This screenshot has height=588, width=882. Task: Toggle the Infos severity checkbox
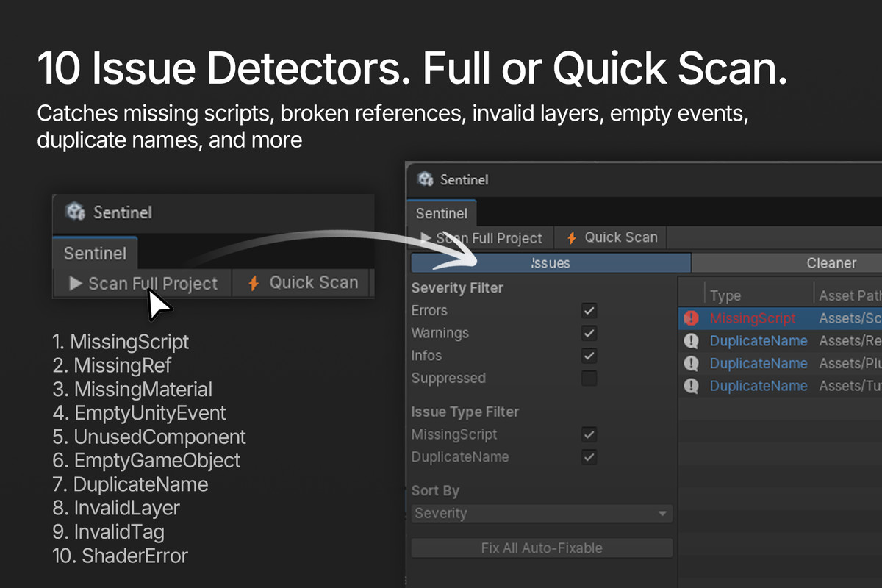pyautogui.click(x=589, y=356)
